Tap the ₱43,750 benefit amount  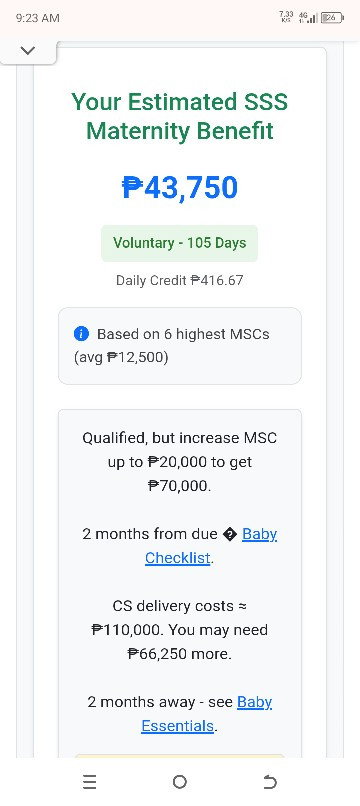tap(179, 188)
